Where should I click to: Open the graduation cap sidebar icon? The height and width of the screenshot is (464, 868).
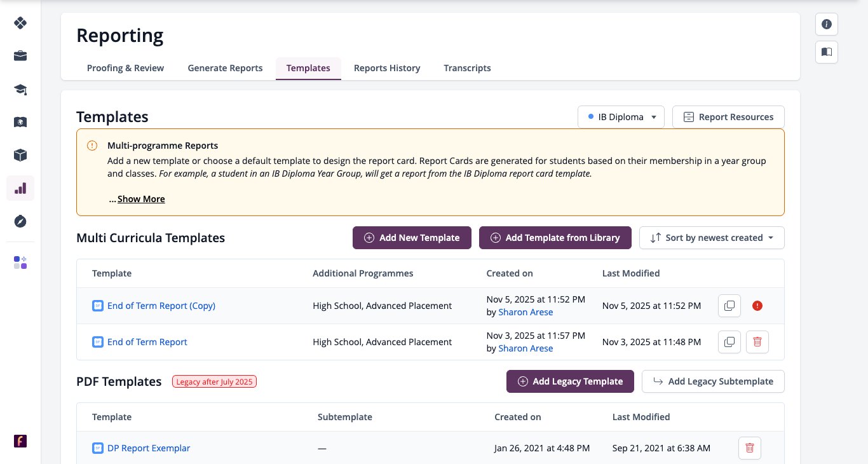[20, 89]
